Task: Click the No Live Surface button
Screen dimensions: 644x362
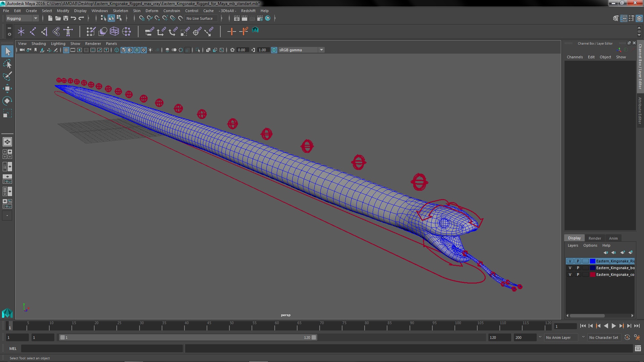Action: (199, 18)
